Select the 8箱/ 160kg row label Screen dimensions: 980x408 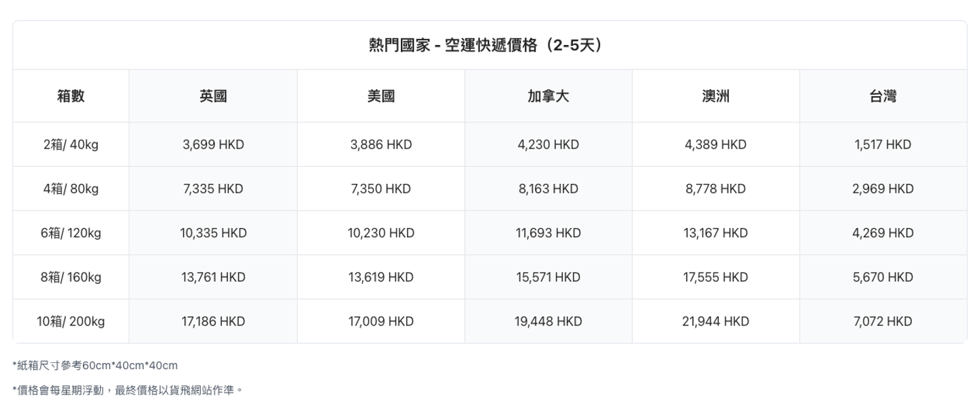point(71,277)
